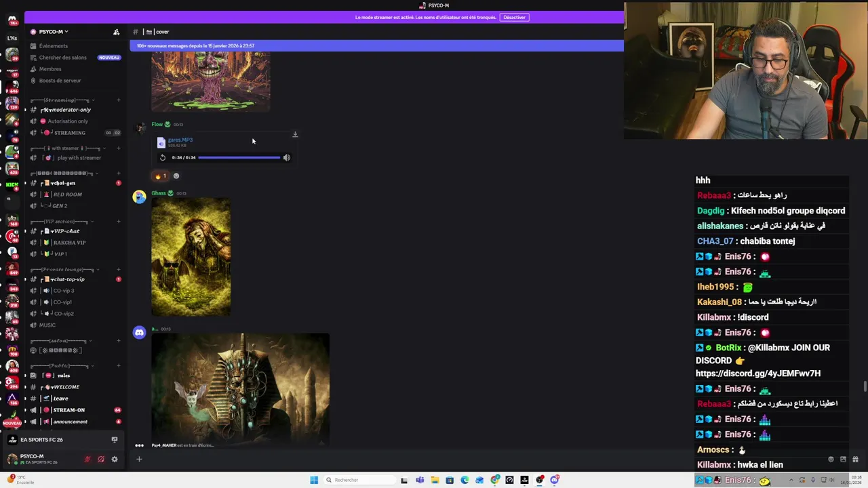
Task: Add a channel to the Public category
Action: click(x=118, y=366)
